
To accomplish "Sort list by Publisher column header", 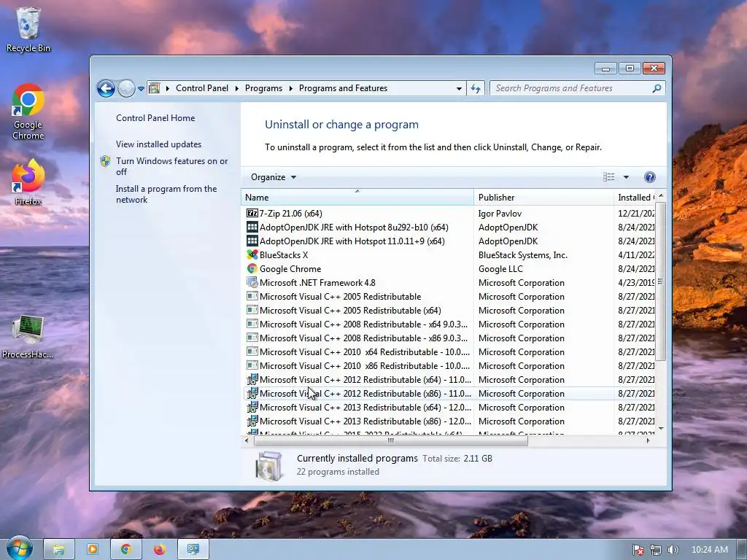I will (x=543, y=197).
